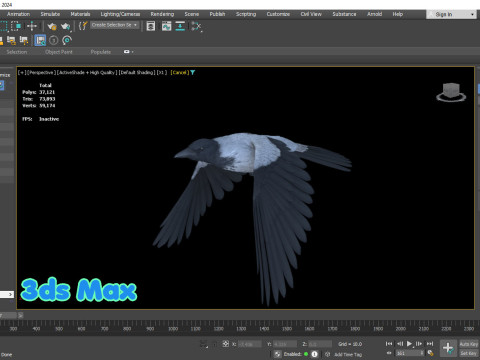Click the Y coordinate input field
Screen dimensions: 480x360
[x=285, y=344]
